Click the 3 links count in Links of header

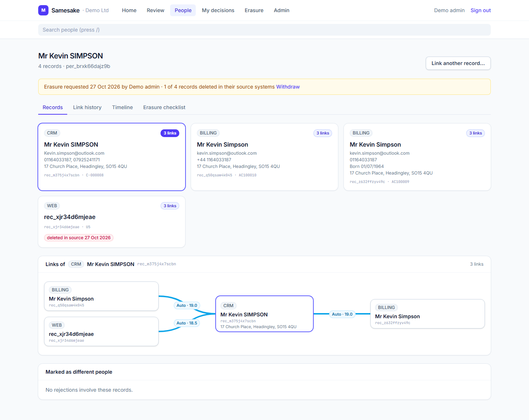[x=477, y=264]
